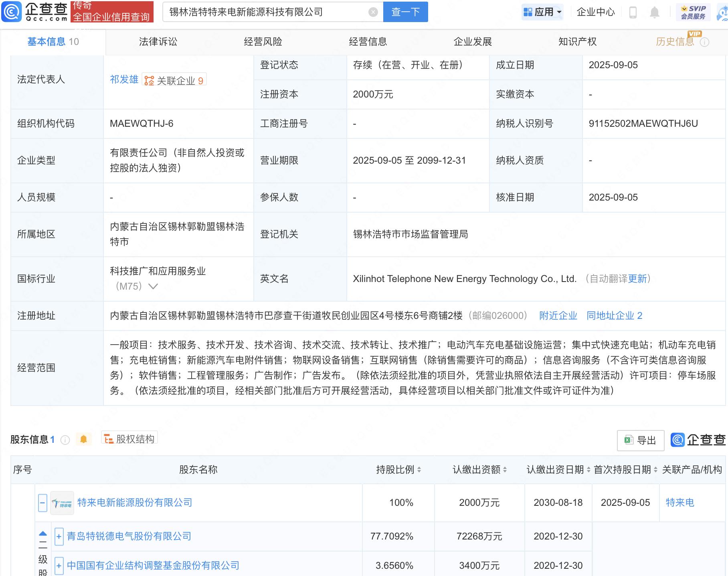
Task: Open 附近企业 link
Action: [x=558, y=316]
